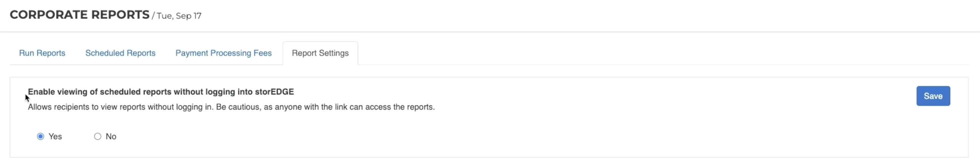Click the "Tue, Sep 17" date text

(179, 16)
